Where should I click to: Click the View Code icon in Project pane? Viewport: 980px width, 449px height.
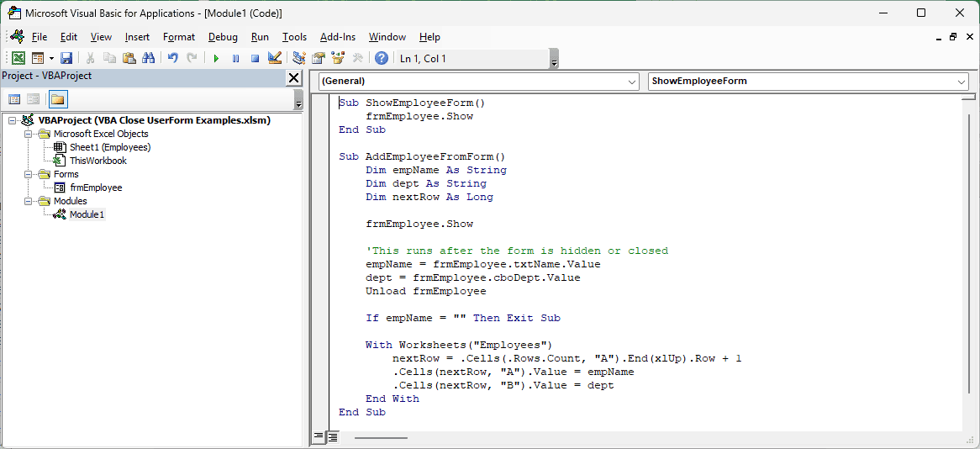point(14,99)
